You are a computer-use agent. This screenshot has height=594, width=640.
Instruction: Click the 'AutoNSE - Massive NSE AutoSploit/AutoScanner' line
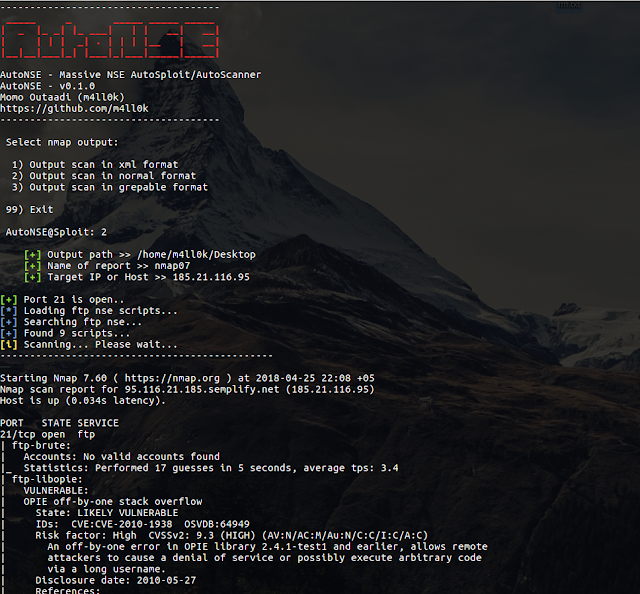131,75
